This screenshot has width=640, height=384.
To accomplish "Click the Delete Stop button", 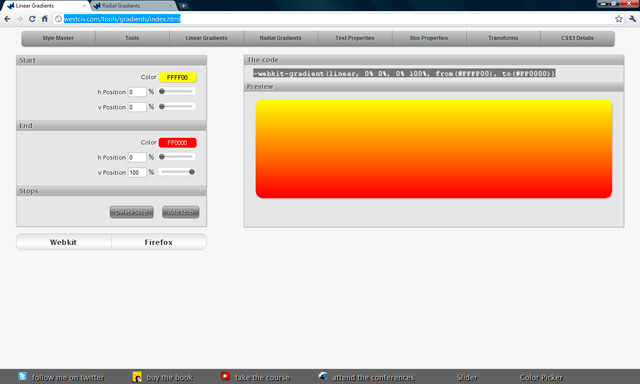I will (131, 212).
